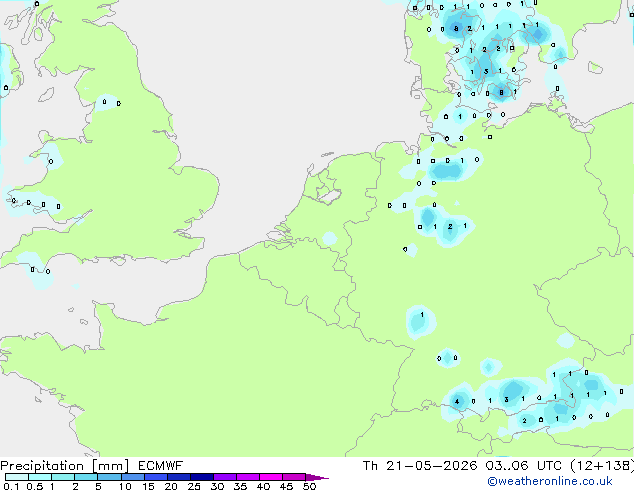The image size is (634, 490).
Task: Click the '(12+138)' forecast step text
Action: pyautogui.click(x=602, y=466)
